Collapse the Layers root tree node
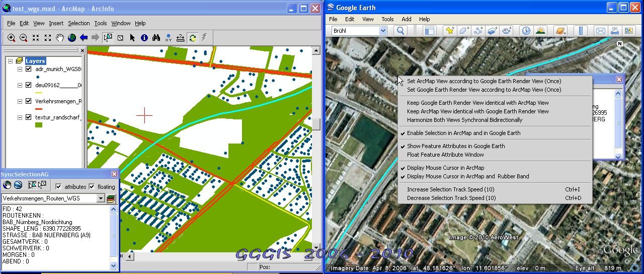Screen dimensions: 644x274 [10, 61]
